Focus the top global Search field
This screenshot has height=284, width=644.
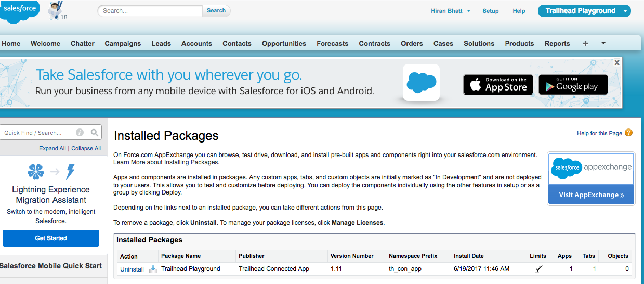(151, 10)
